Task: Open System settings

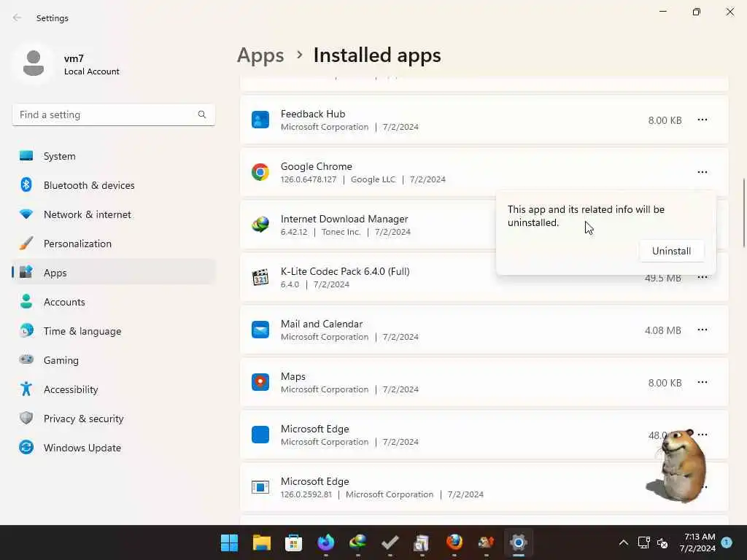Action: [x=113, y=156]
